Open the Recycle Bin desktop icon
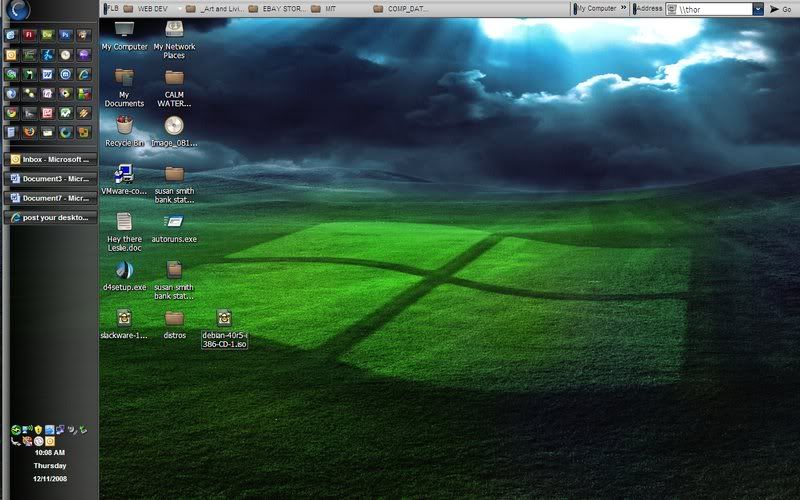Screen dimensions: 800x500 tap(124, 126)
